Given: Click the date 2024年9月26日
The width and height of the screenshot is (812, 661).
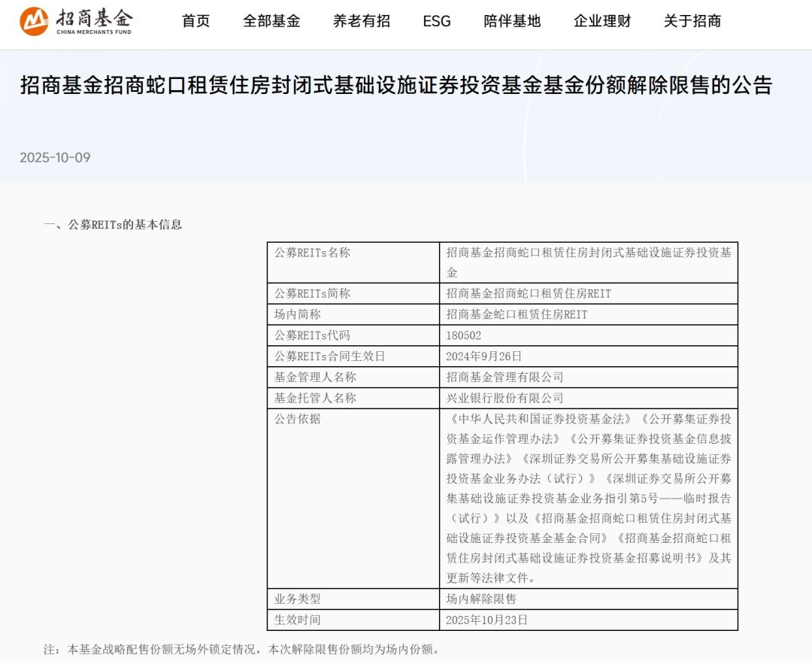Looking at the screenshot, I should [483, 356].
